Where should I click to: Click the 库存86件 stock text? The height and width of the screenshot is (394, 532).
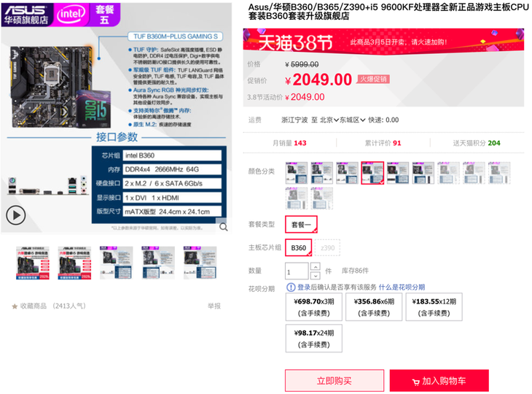pos(355,271)
